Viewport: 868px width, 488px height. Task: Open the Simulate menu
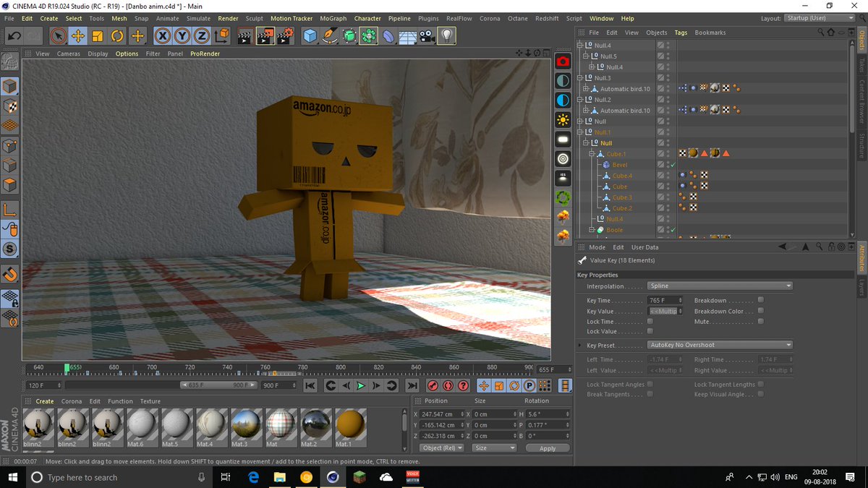(198, 18)
